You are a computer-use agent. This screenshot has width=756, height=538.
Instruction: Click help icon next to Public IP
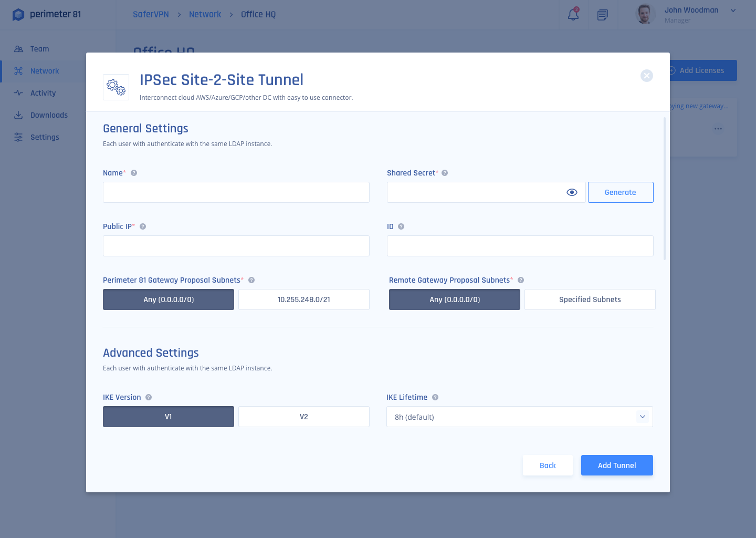[x=143, y=226]
